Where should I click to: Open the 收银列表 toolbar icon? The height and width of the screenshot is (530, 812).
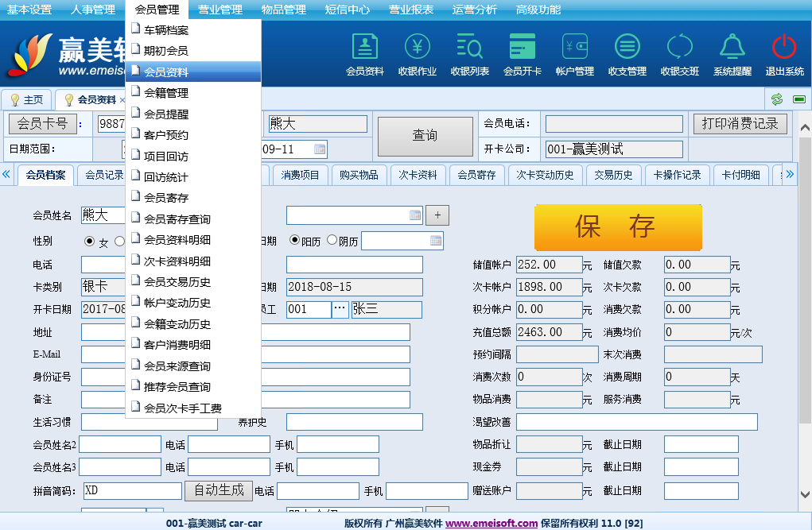pyautogui.click(x=469, y=53)
